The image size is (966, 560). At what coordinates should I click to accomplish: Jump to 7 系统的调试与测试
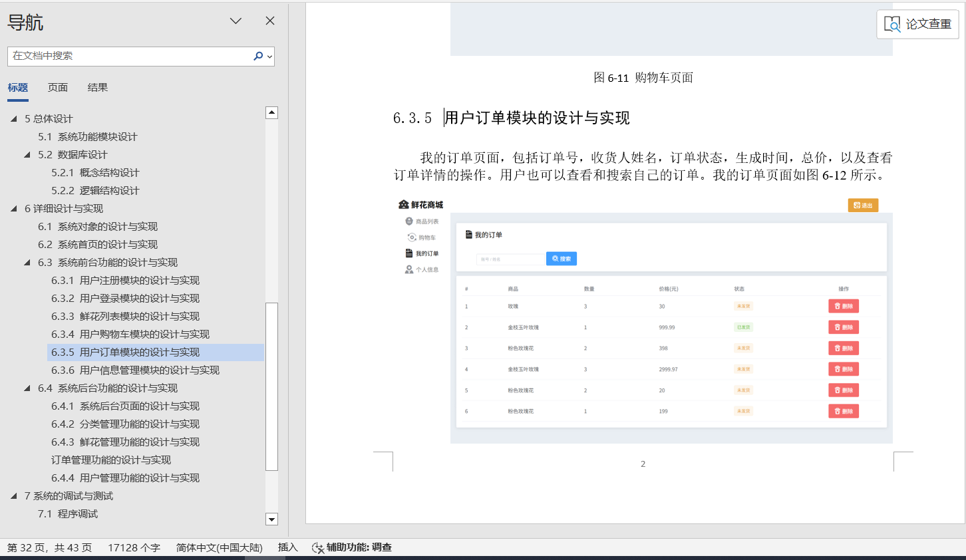[x=69, y=495]
